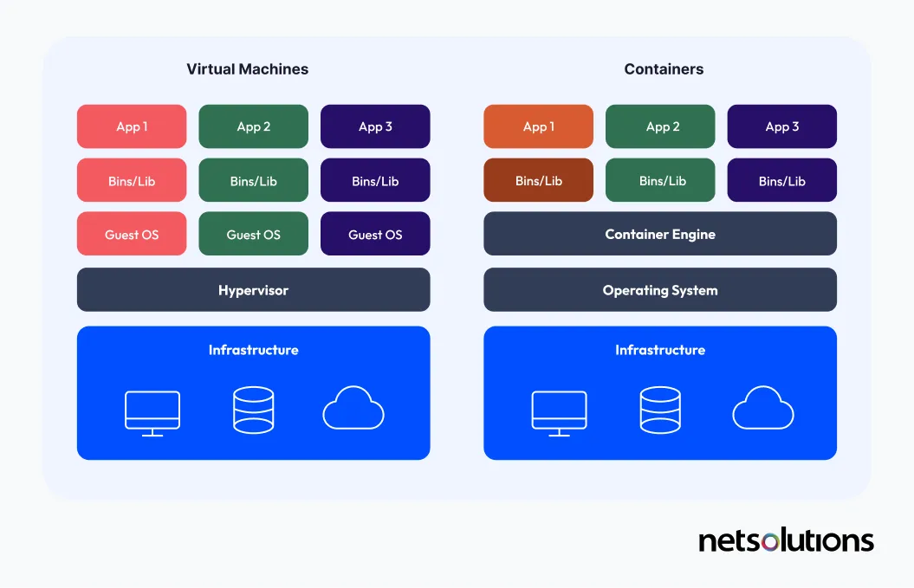This screenshot has height=588, width=914.
Task: Select the brown Bins/Lib box in Containers
Action: (x=539, y=180)
